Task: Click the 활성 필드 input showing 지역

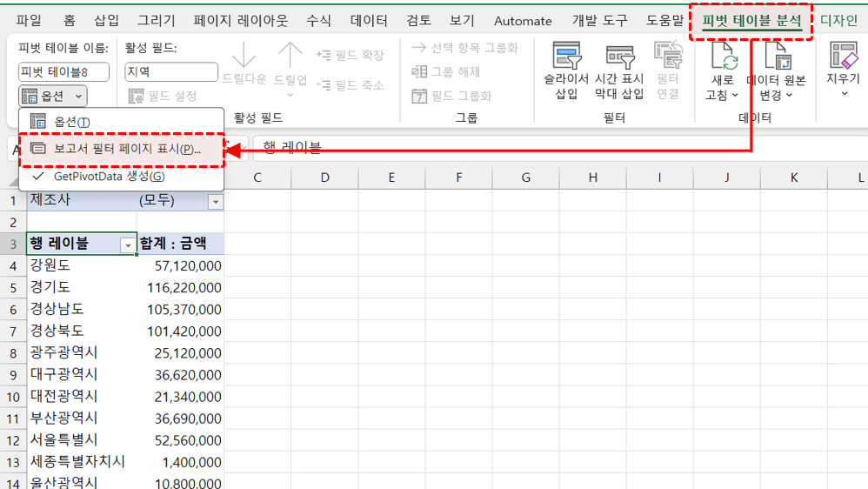Action: point(171,72)
